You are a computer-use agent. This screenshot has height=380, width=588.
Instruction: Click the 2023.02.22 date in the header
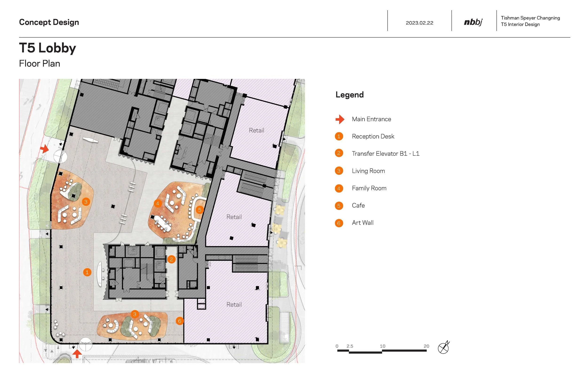tap(419, 23)
